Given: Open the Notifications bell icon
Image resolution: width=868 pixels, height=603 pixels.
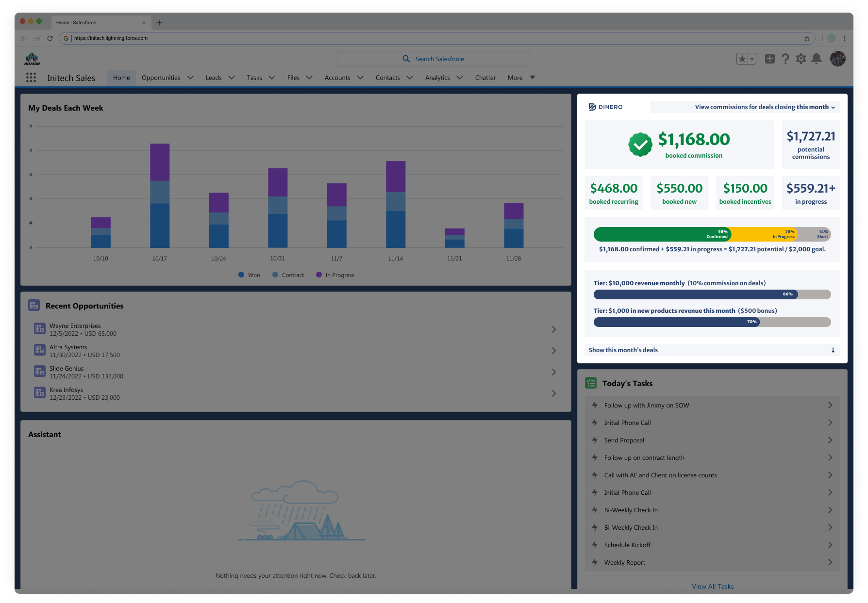Looking at the screenshot, I should click(x=817, y=59).
